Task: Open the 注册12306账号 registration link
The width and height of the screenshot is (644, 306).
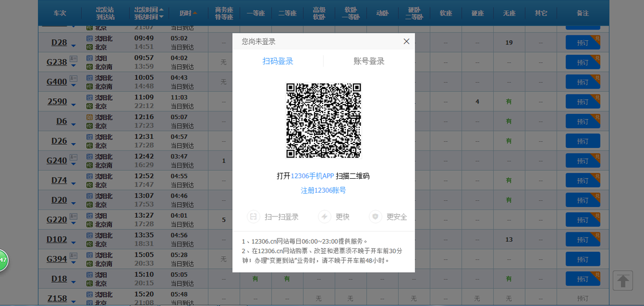Action: click(323, 190)
